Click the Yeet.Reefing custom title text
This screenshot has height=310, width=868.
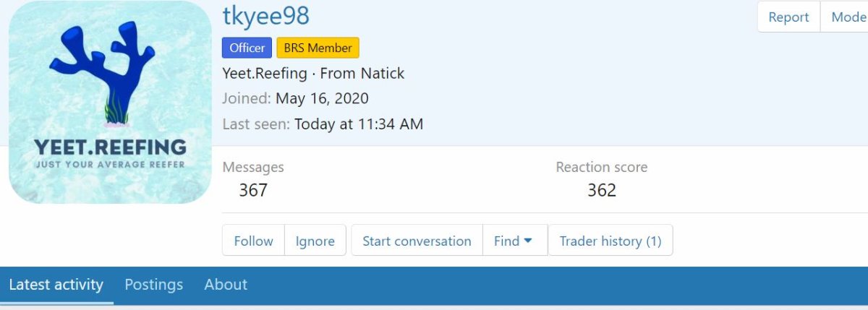click(x=265, y=73)
